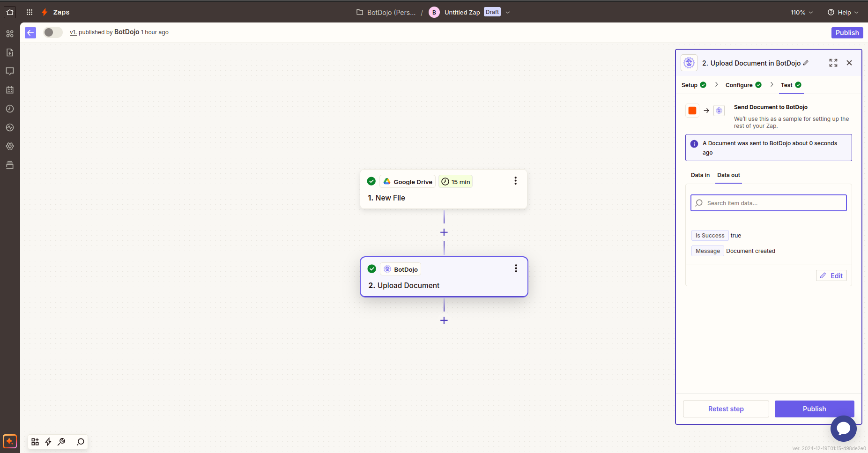The width and height of the screenshot is (868, 453).
Task: Close the Upload Document panel
Action: 849,63
